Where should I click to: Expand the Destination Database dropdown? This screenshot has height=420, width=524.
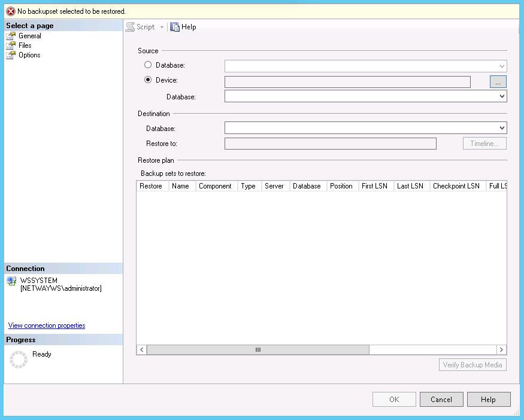click(501, 128)
